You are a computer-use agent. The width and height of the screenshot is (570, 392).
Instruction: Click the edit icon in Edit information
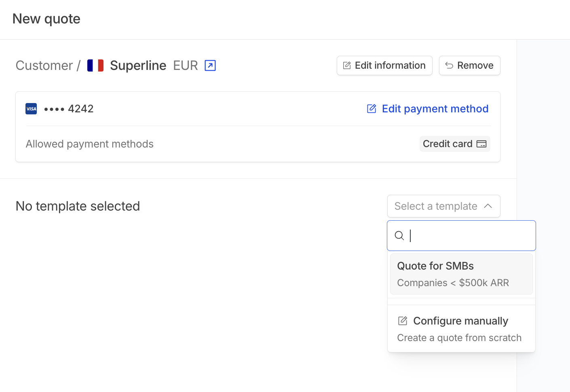coord(347,65)
